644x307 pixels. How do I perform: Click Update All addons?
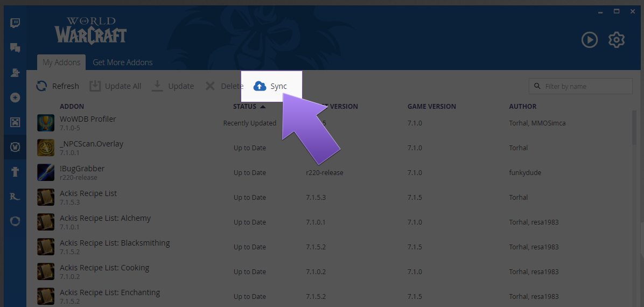[115, 86]
